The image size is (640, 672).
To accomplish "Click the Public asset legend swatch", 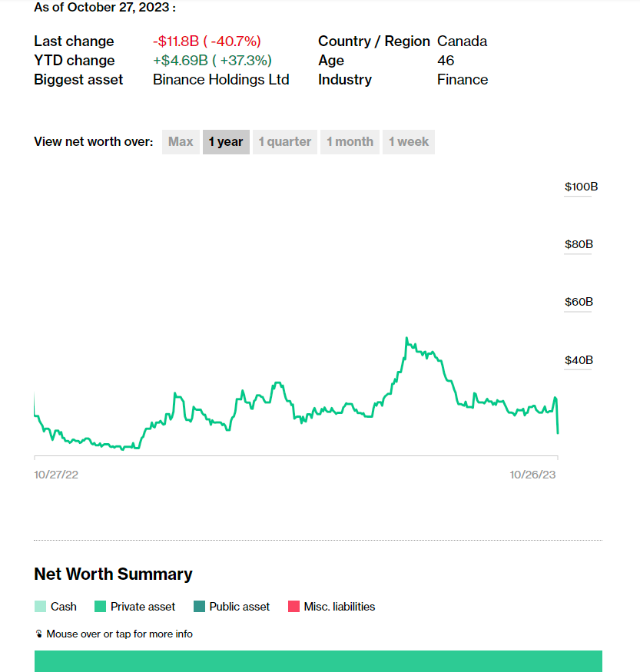I will pyautogui.click(x=199, y=607).
